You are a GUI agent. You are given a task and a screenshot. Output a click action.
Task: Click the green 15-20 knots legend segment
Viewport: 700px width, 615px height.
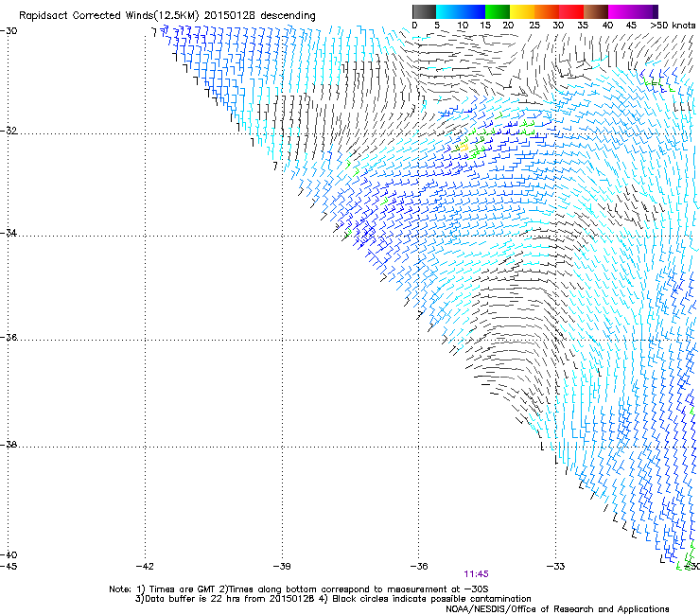point(498,11)
